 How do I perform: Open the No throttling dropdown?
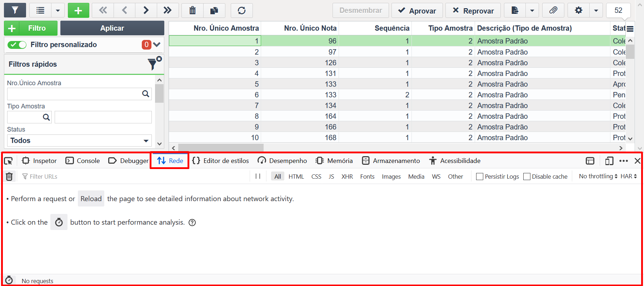[598, 176]
